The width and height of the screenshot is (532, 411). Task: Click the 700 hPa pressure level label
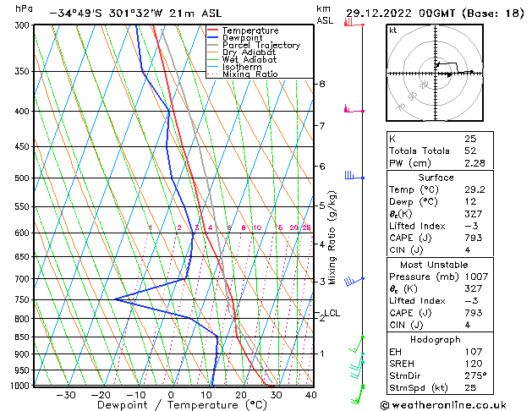coord(24,279)
